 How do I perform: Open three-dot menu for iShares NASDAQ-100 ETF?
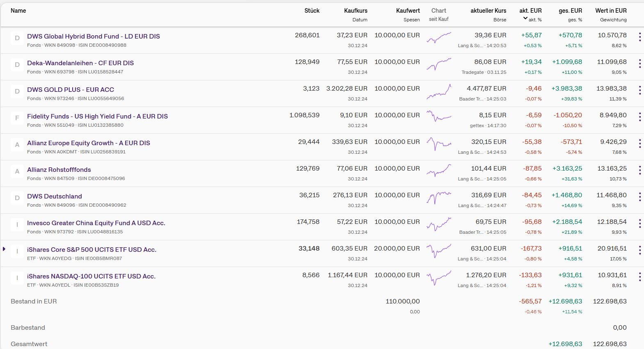pos(639,277)
